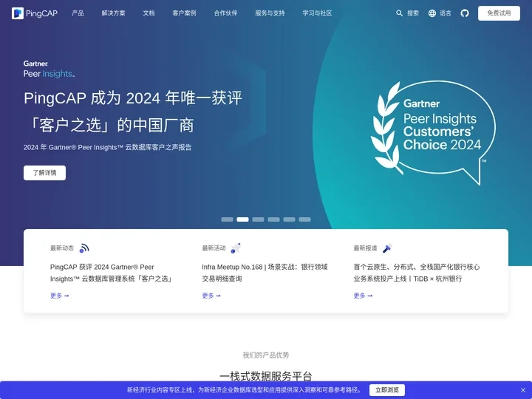Viewport: 532px width, 399px height.
Task: Click the search magnifier icon
Action: click(399, 13)
